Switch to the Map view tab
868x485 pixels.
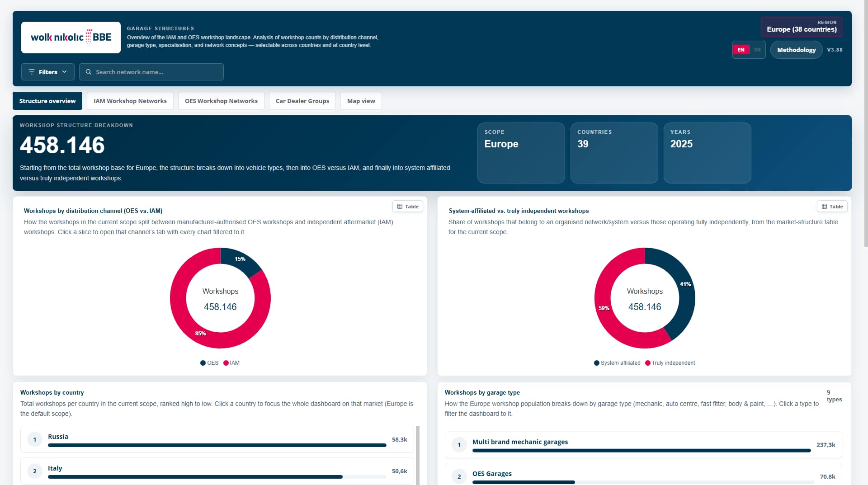click(x=361, y=101)
